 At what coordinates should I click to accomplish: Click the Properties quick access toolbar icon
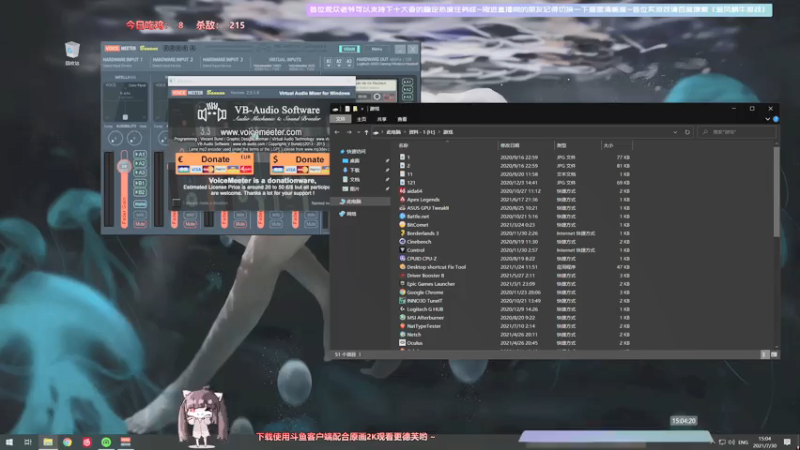point(347,109)
